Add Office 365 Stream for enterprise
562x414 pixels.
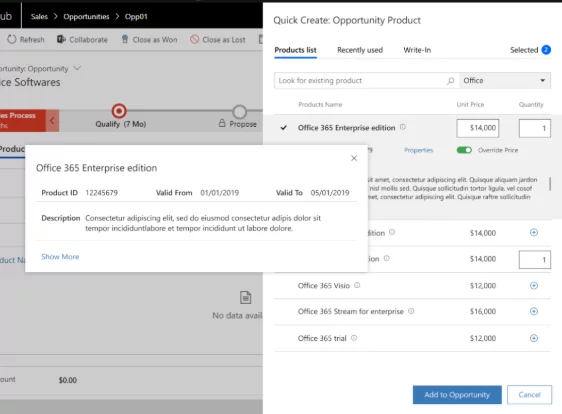pos(534,311)
